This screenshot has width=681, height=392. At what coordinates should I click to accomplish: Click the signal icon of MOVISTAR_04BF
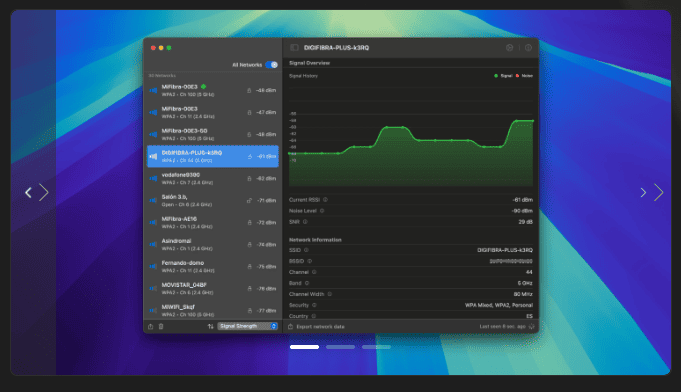(153, 288)
